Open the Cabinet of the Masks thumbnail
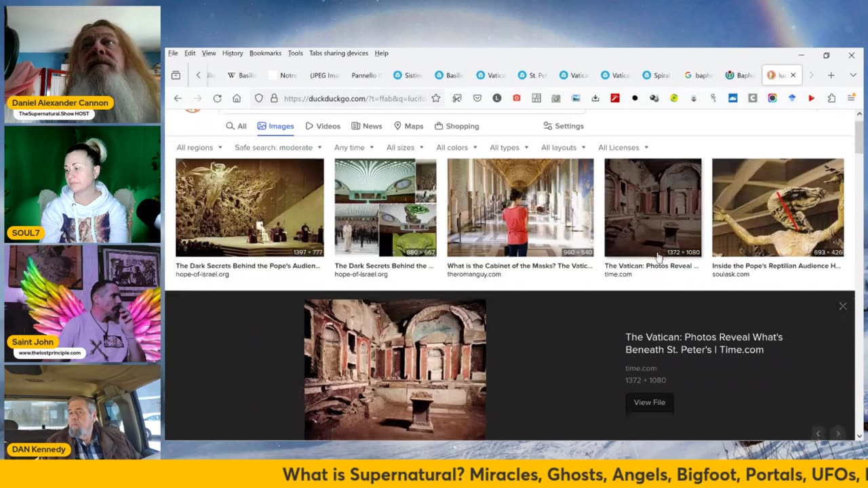The height and width of the screenshot is (488, 868). click(x=520, y=207)
